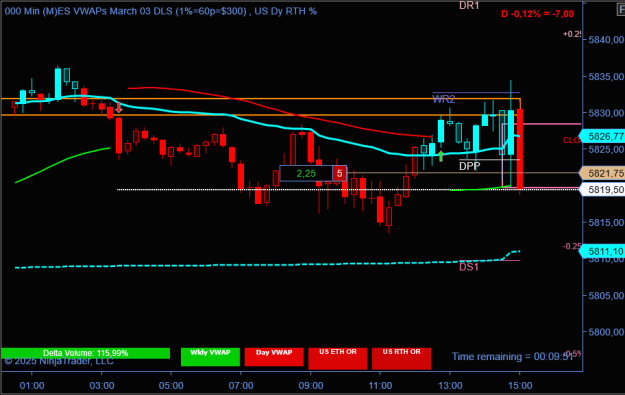This screenshot has width=625, height=395.
Task: Click the DS1 support level label
Action: [469, 267]
